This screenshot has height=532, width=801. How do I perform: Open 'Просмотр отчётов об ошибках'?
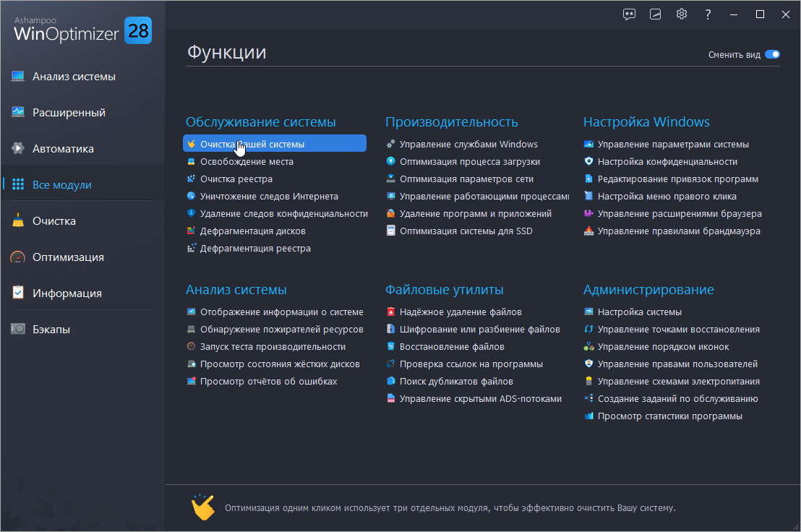coord(269,381)
